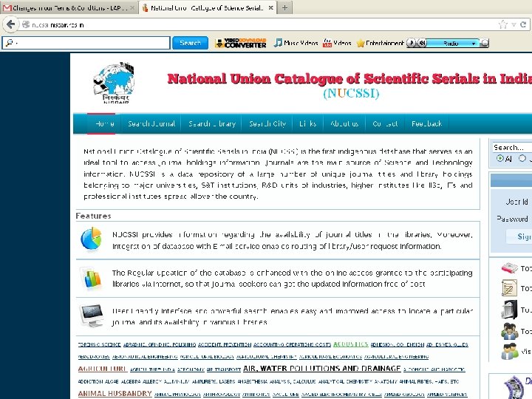Go back using the browser back arrow
The height and width of the screenshot is (399, 532).
pos(10,24)
